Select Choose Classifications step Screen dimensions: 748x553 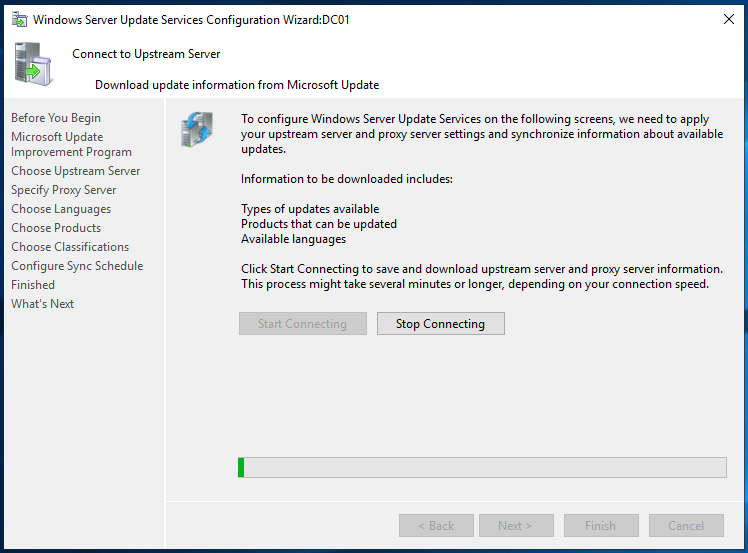coord(70,247)
